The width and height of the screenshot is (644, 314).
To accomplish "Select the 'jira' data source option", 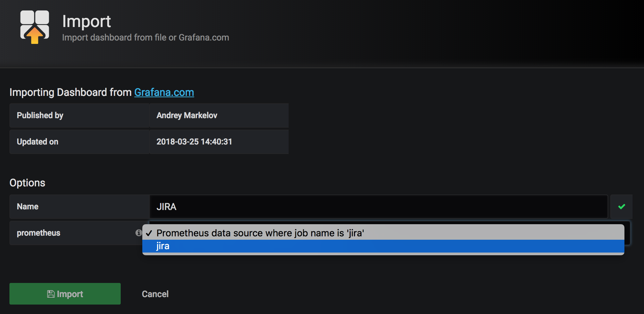I will point(383,246).
